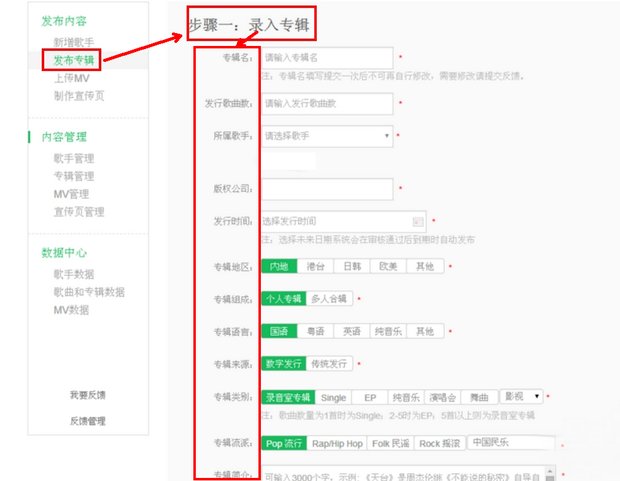This screenshot has width=620, height=481.
Task: Focus the 版权公司 input field
Action: click(x=327, y=189)
